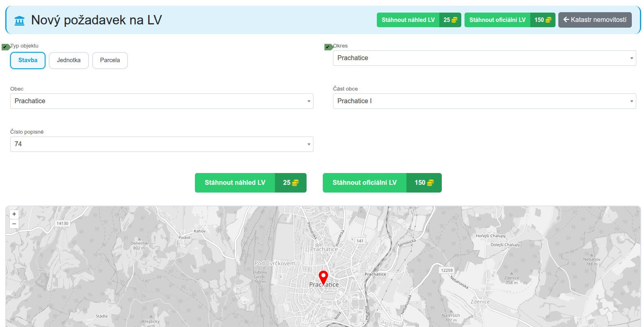Go back to Katastr nemovitostí
The image size is (644, 327).
[595, 20]
